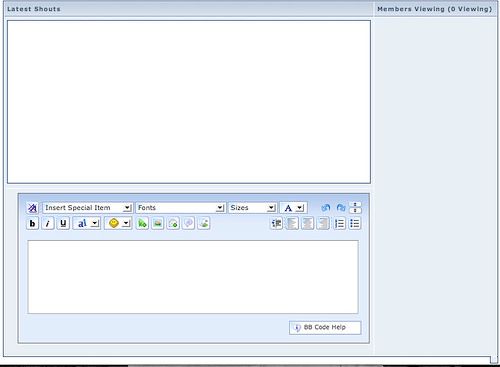Click the remove formatting icon

[32, 208]
